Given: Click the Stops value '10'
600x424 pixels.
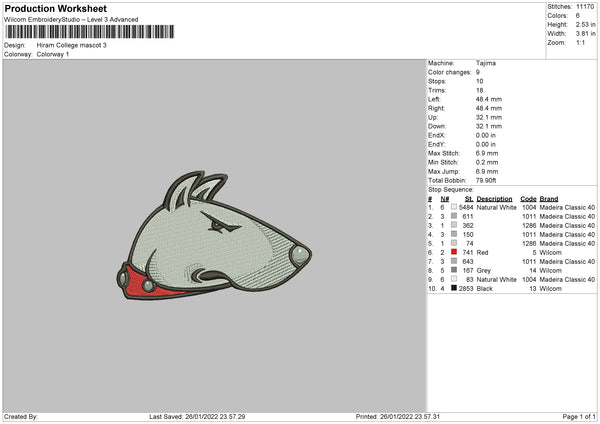Looking at the screenshot, I should tap(479, 81).
